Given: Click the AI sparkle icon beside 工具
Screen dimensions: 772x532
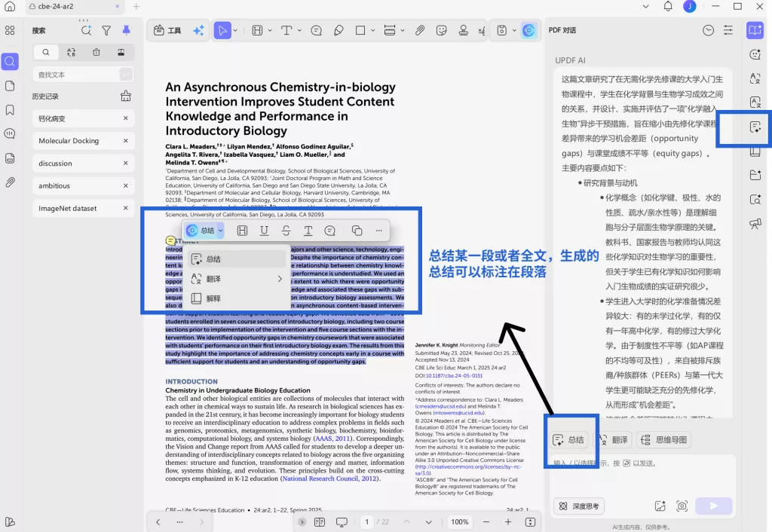Looking at the screenshot, I should pos(198,30).
